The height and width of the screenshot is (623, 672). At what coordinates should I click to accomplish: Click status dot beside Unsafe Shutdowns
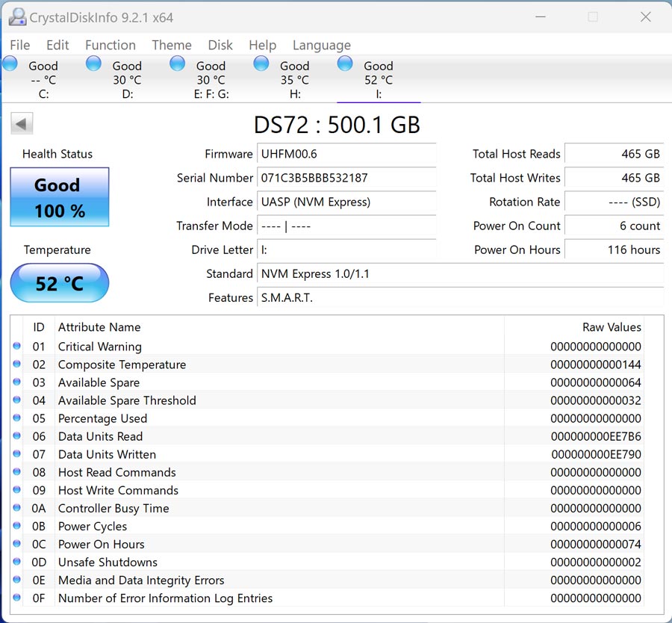(x=17, y=562)
